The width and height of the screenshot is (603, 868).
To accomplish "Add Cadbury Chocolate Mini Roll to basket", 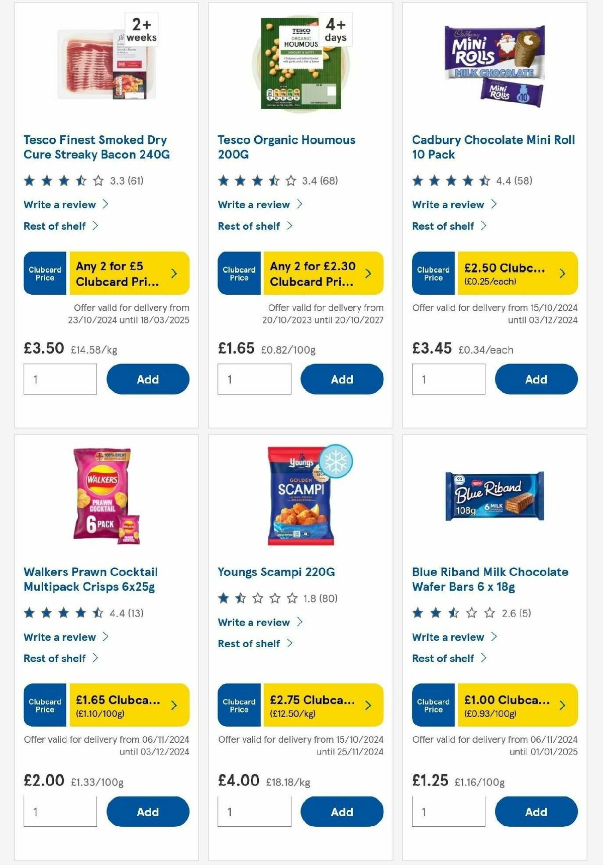I will click(x=536, y=379).
